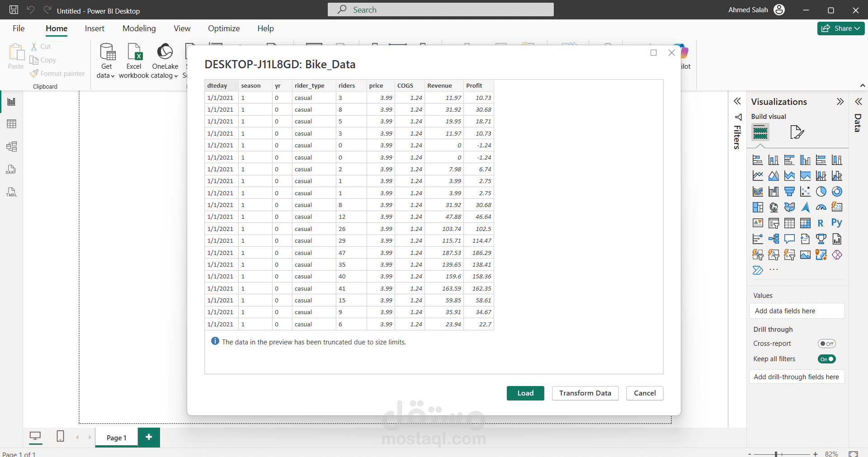Viewport: 868px width, 457px height.
Task: Select the Q&A speech bubble visual
Action: 789,239
